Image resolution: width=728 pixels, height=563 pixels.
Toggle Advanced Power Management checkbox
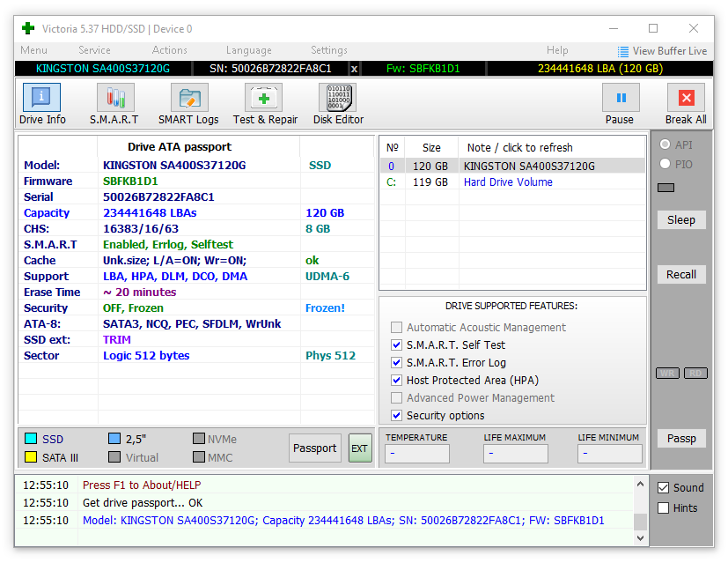click(x=396, y=398)
